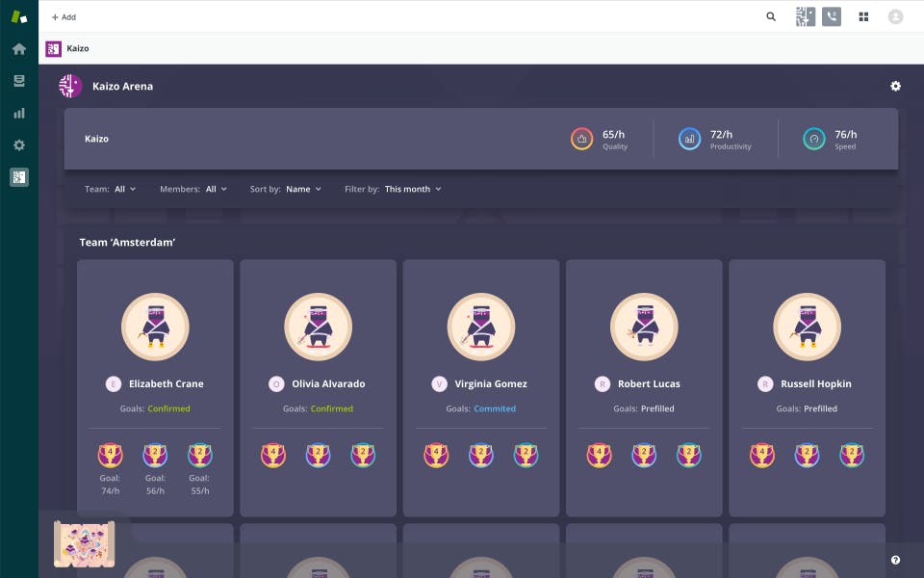Open the views inbox icon in sidebar

click(x=19, y=81)
